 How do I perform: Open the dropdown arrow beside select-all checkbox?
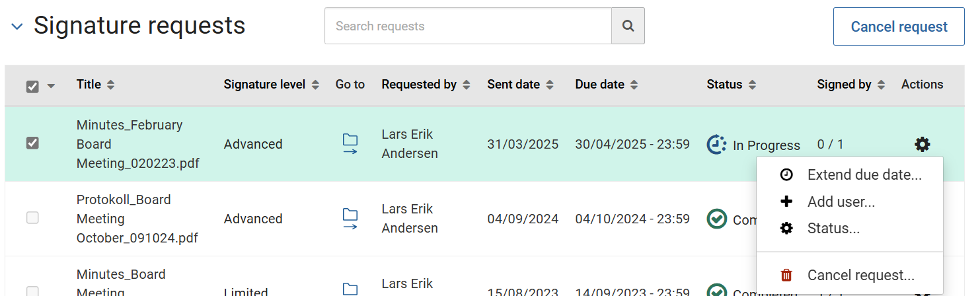(51, 86)
